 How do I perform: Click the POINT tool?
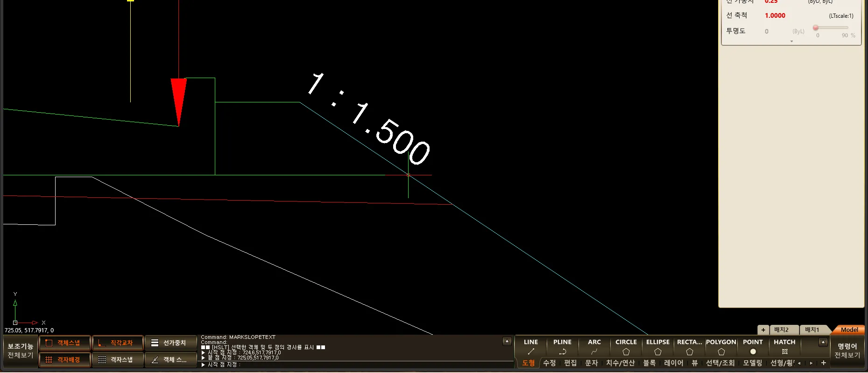[753, 347]
